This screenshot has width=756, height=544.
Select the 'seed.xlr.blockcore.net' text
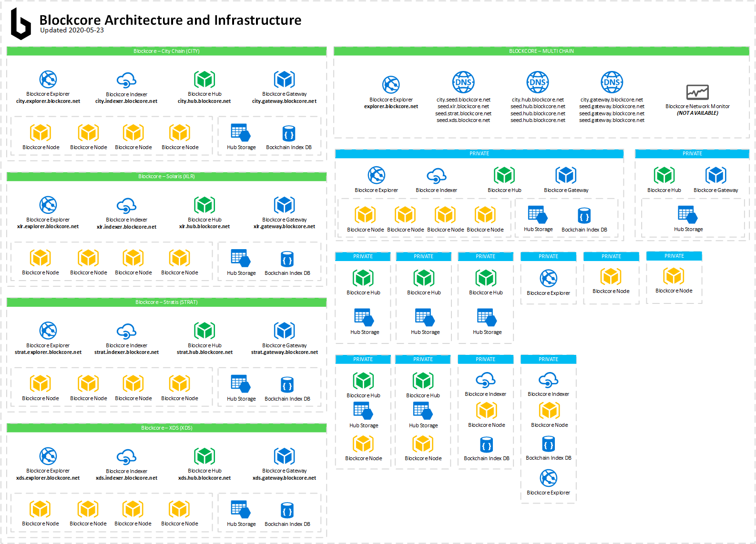463,107
